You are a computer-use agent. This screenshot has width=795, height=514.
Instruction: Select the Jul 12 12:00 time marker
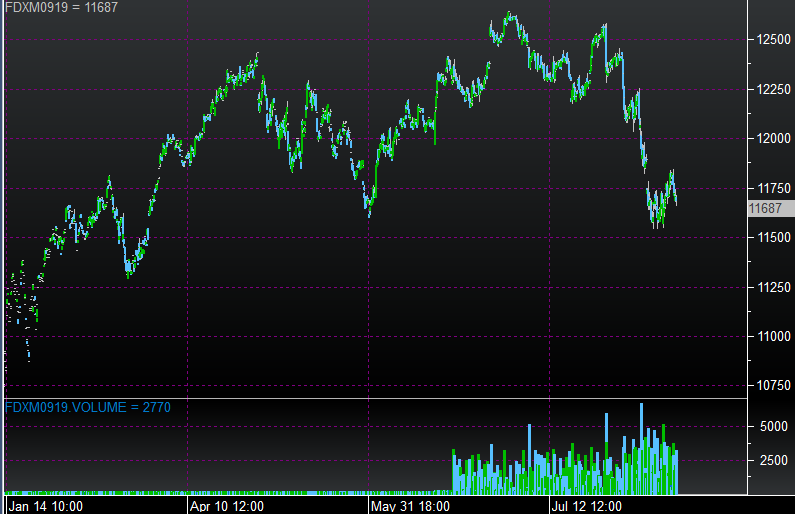[590, 505]
